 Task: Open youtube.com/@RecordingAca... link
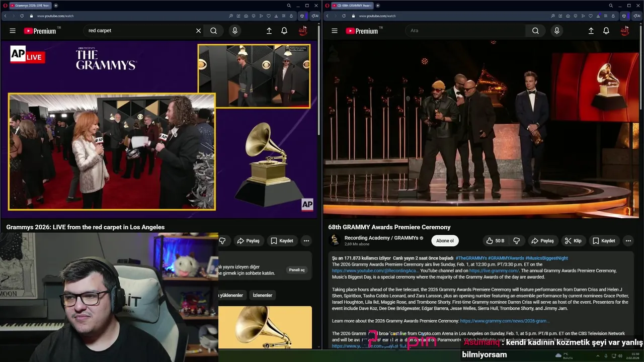coord(375,270)
